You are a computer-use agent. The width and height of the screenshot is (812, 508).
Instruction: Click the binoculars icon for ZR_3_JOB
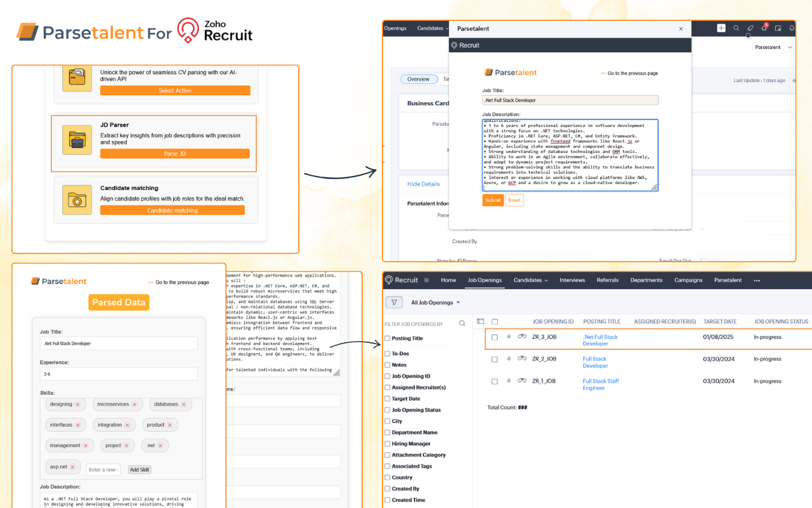522,337
